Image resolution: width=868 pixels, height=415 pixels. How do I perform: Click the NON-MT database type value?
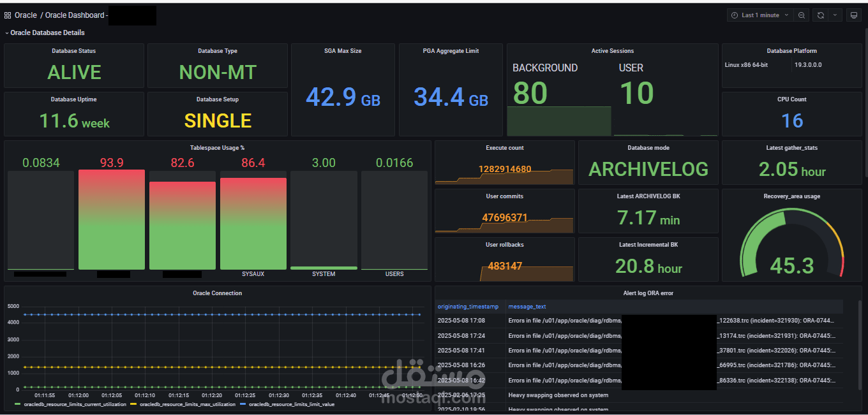click(218, 72)
